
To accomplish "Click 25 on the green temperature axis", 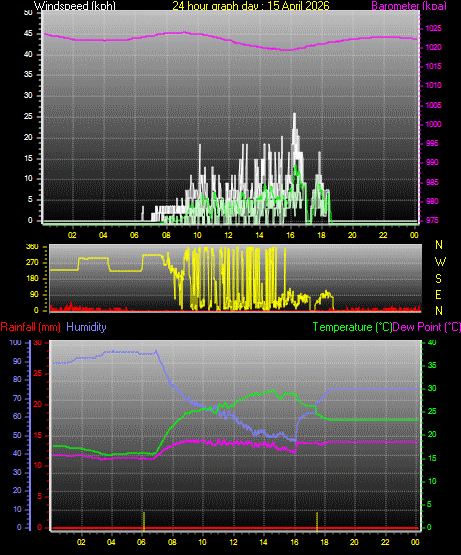I will 432,412.
